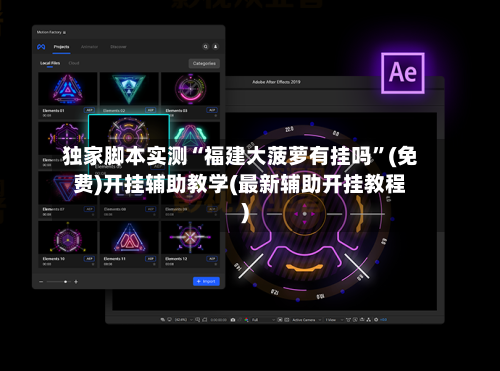The width and height of the screenshot is (500, 371).
Task: Open the Active Camera dropdown
Action: [307, 320]
